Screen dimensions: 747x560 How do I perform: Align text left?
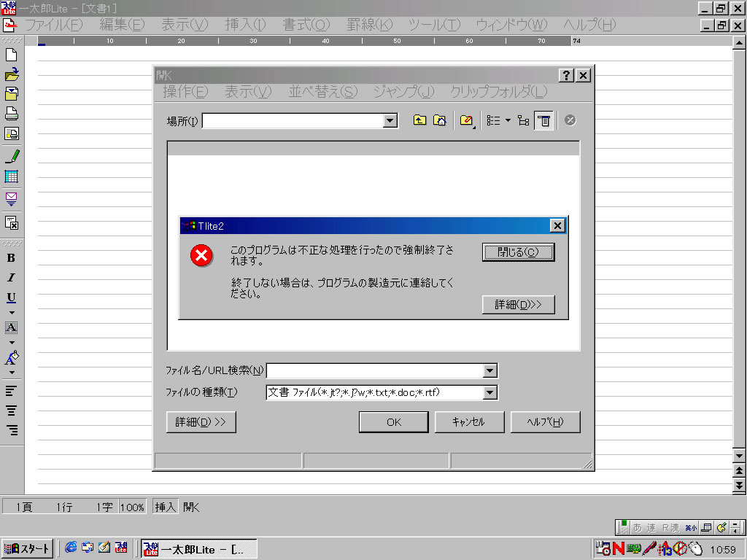[x=12, y=391]
